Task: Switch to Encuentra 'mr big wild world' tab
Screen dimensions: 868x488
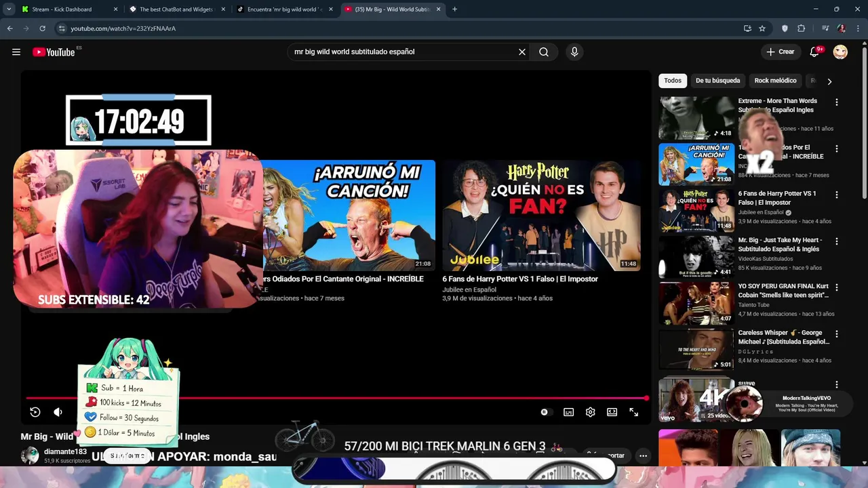Action: coord(284,9)
